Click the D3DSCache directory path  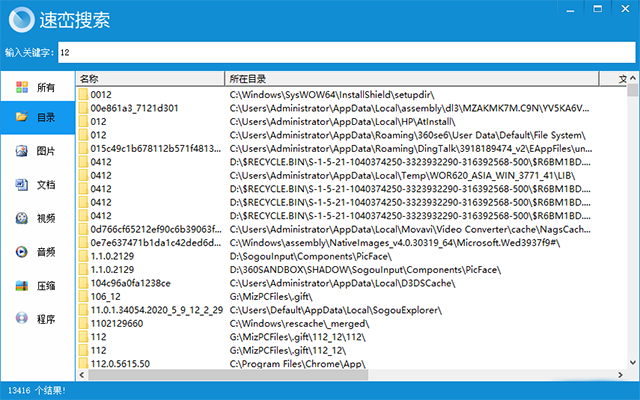click(x=342, y=283)
